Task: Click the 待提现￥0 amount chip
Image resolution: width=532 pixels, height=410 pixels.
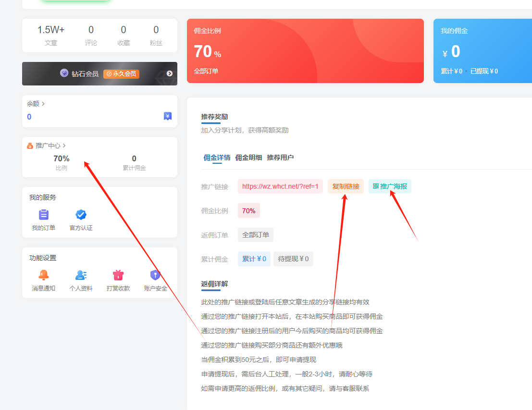Action: pos(293,259)
